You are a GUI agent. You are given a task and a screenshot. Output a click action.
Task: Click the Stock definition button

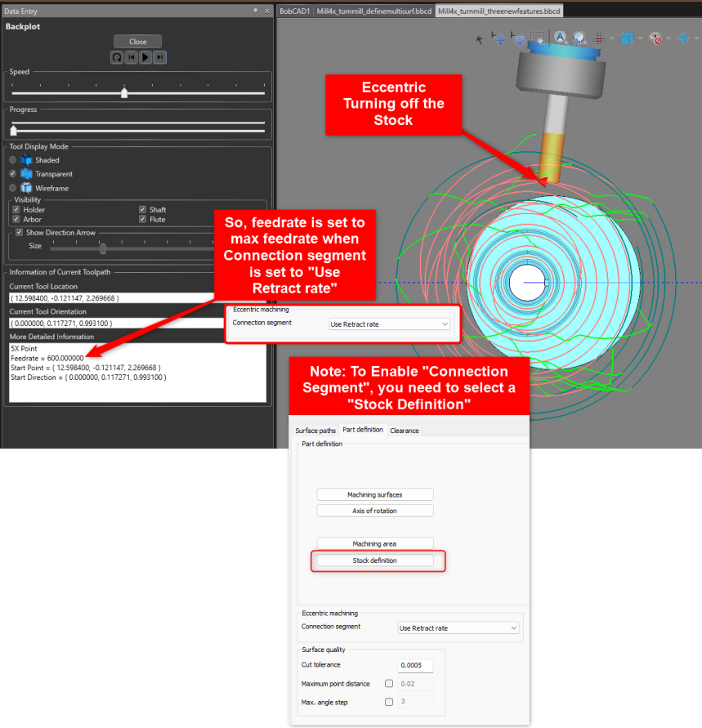click(x=375, y=561)
